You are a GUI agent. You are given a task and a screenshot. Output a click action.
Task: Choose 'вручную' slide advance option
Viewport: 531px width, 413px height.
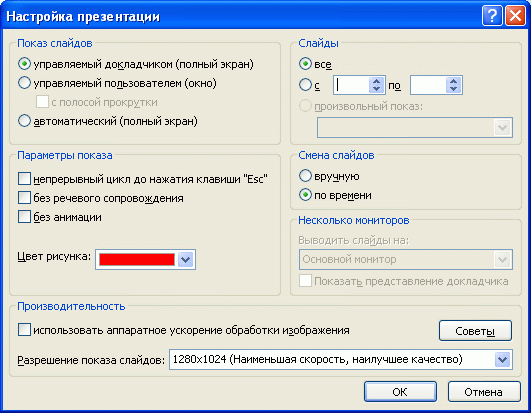305,176
